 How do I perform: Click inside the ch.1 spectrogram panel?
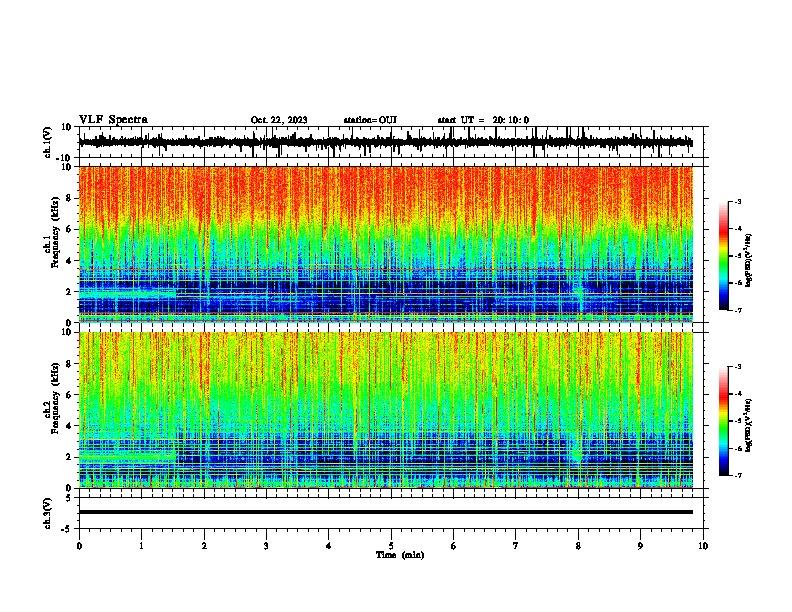pyautogui.click(x=386, y=244)
